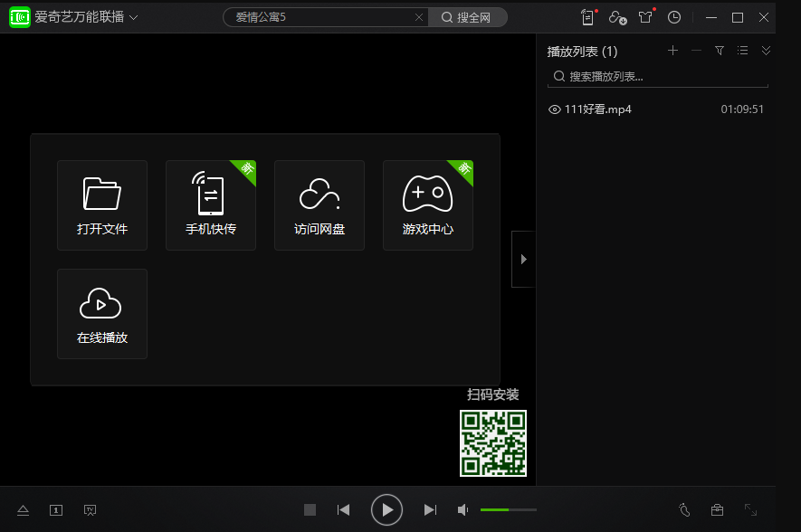This screenshot has height=532, width=801.
Task: Expand the playlist double-chevron menu
Action: 766,52
